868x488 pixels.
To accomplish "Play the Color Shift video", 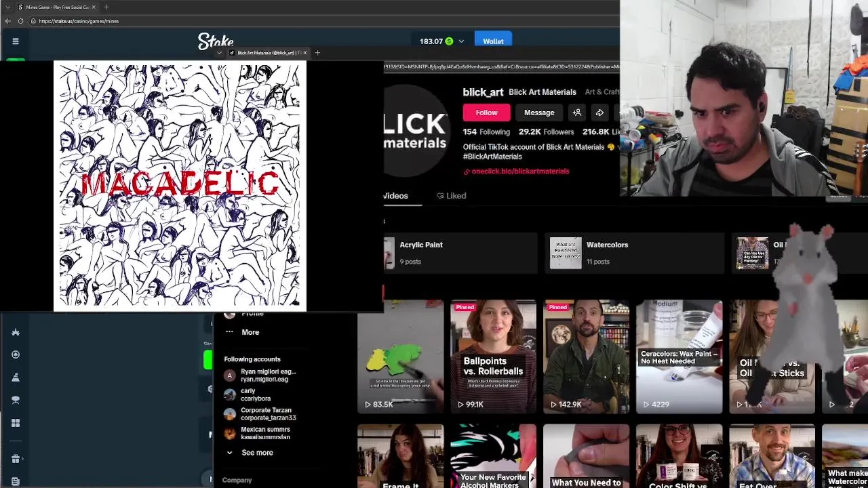I will point(679,456).
